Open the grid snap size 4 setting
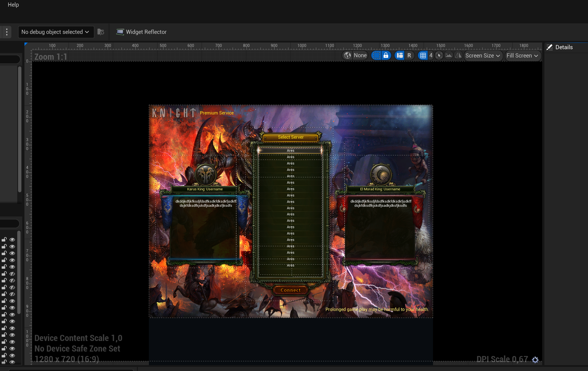This screenshot has width=588, height=371. (x=431, y=56)
